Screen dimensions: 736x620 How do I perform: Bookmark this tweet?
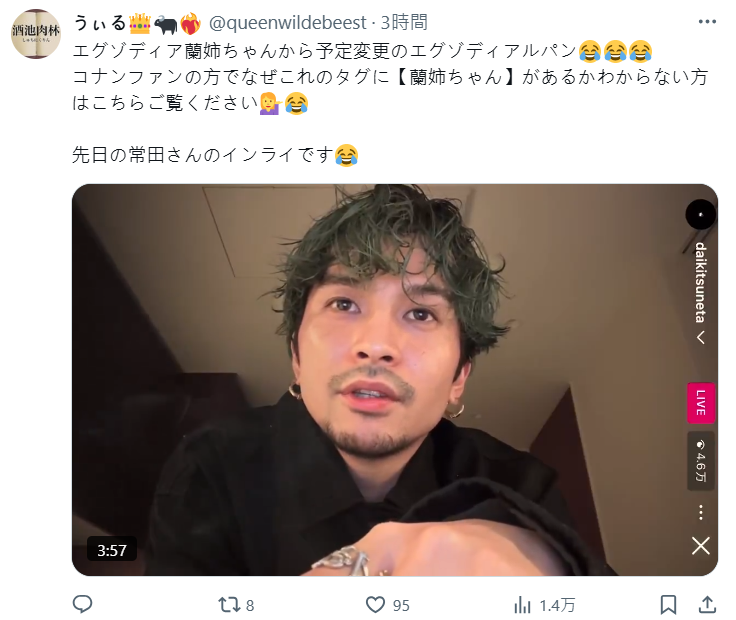[x=668, y=605]
